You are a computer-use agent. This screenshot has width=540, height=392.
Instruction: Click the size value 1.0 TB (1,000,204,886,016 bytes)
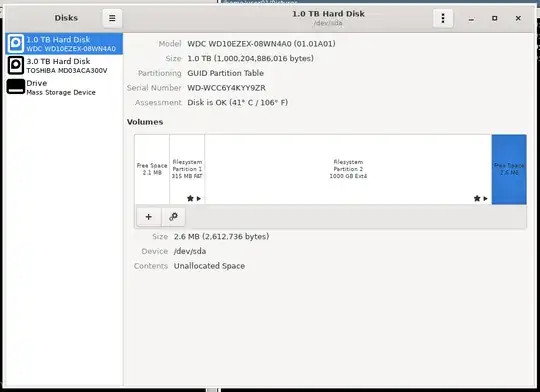click(250, 59)
